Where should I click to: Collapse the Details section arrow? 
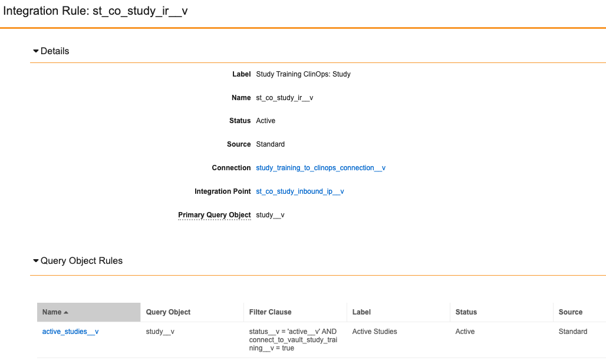36,51
